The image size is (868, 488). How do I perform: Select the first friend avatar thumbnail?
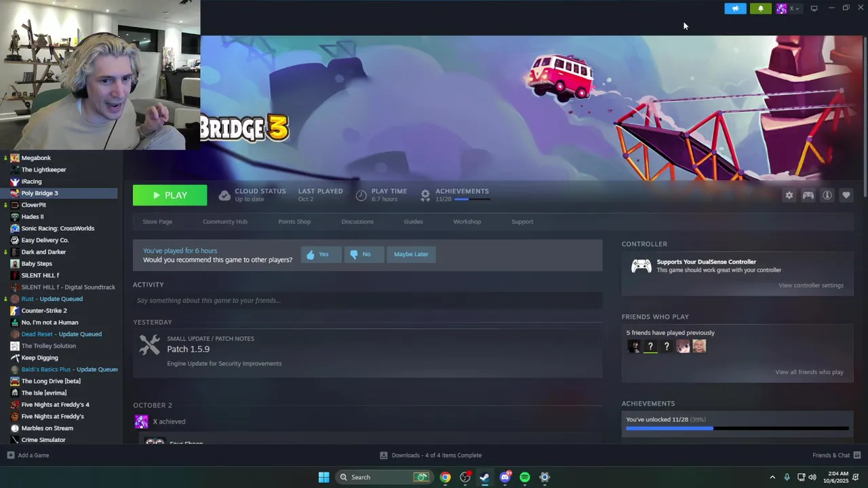click(633, 346)
